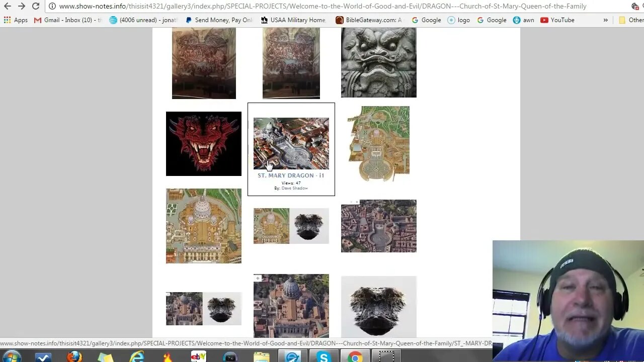Screen dimensions: 644x362
Task: Open the stone demon face thumbnail
Action: pos(378,62)
